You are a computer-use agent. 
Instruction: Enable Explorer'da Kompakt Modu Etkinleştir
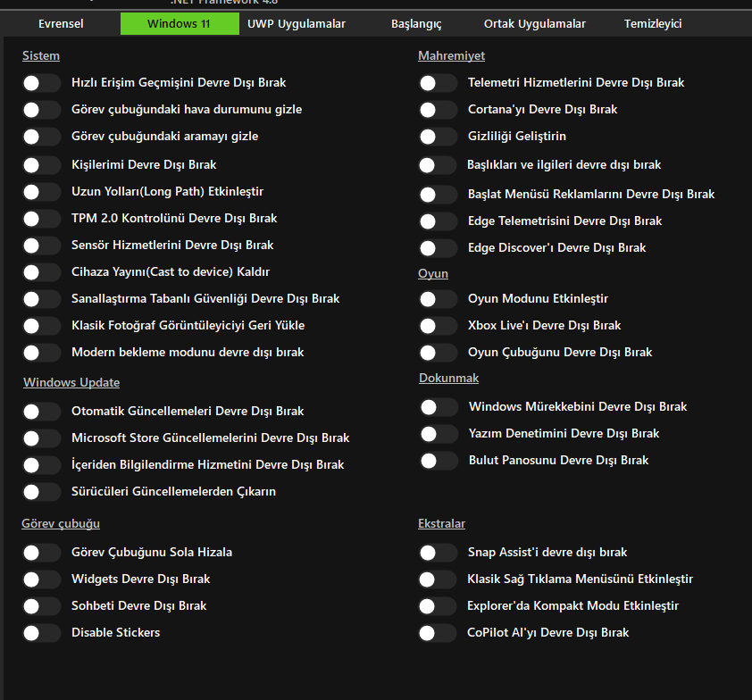tap(437, 606)
